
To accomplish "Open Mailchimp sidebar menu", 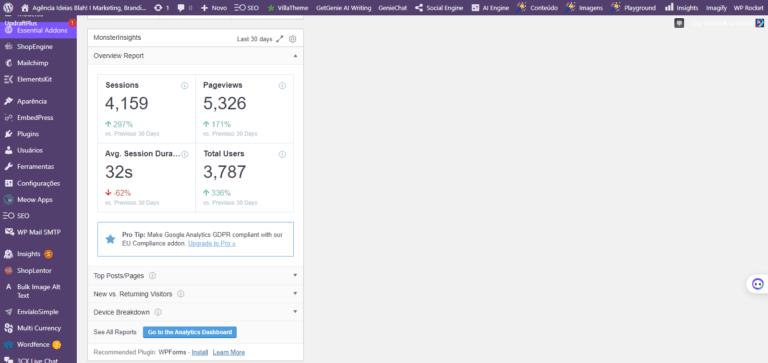I will coord(38,63).
